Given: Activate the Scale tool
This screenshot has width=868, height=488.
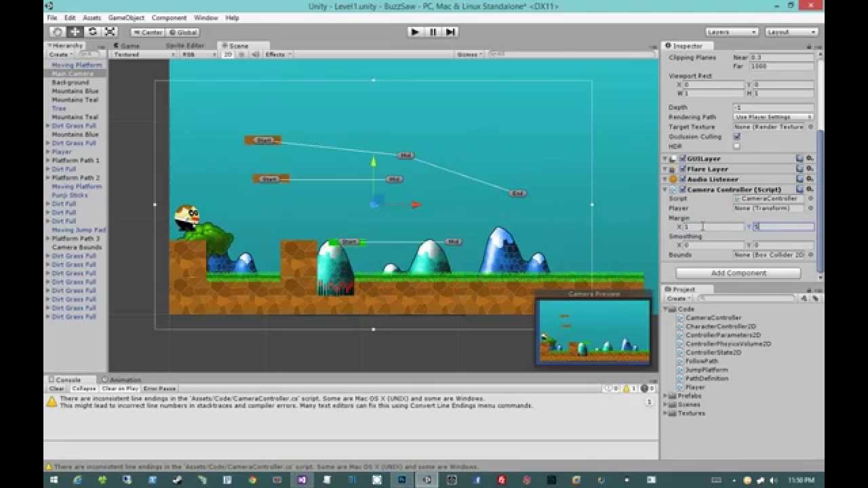Looking at the screenshot, I should pos(109,31).
